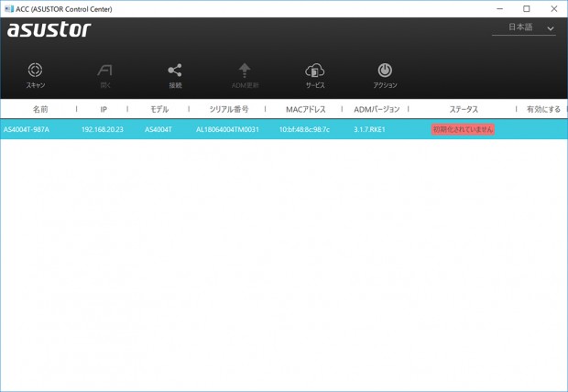Minimize the ACC window
This screenshot has height=392, width=568.
500,8
